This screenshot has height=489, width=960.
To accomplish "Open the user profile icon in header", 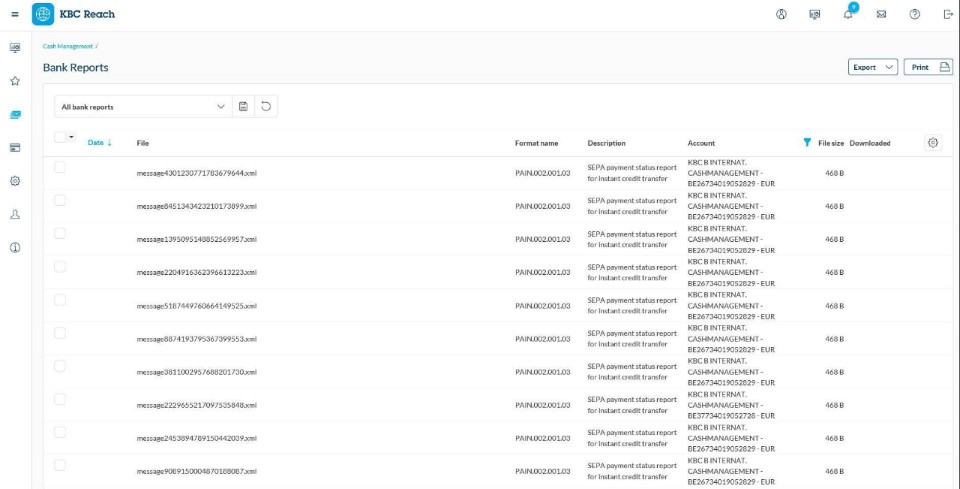I will click(781, 15).
